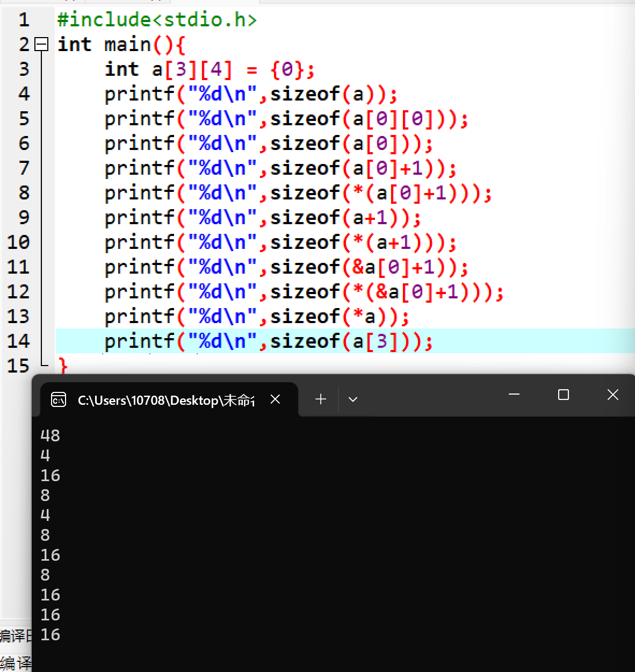Click the sizeof(*a) printf line
Screen dimensions: 635x672
coord(257,317)
